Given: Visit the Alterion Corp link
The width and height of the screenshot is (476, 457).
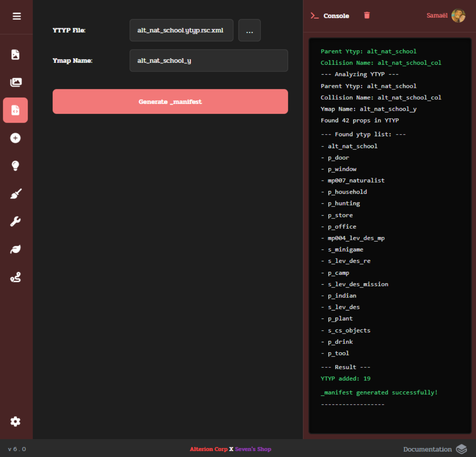Looking at the screenshot, I should click(x=209, y=449).
